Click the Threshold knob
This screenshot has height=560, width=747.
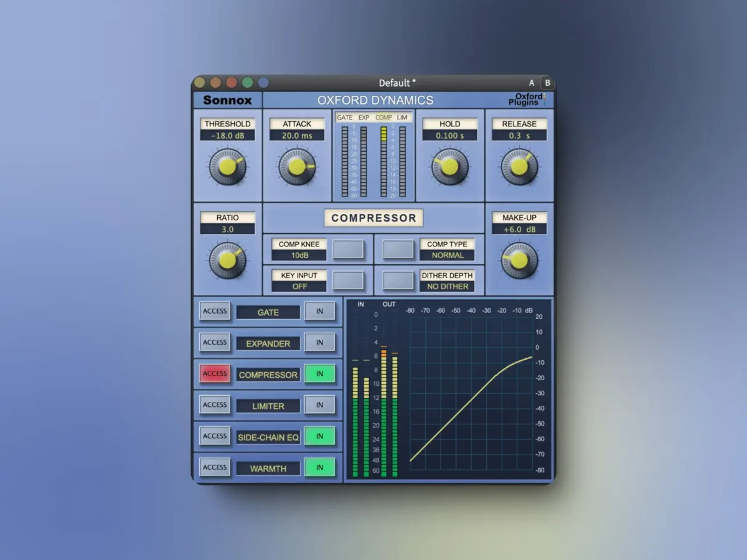227,167
